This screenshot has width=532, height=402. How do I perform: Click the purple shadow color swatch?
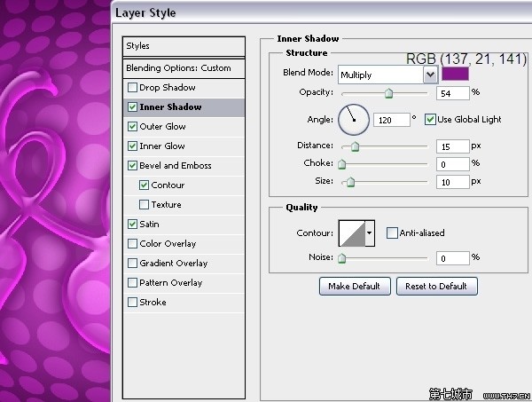457,75
